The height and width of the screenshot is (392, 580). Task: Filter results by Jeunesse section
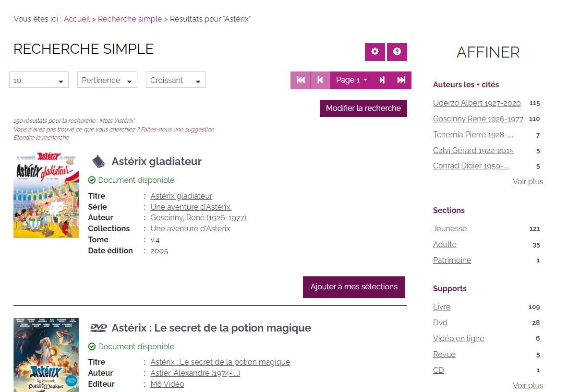pos(449,229)
